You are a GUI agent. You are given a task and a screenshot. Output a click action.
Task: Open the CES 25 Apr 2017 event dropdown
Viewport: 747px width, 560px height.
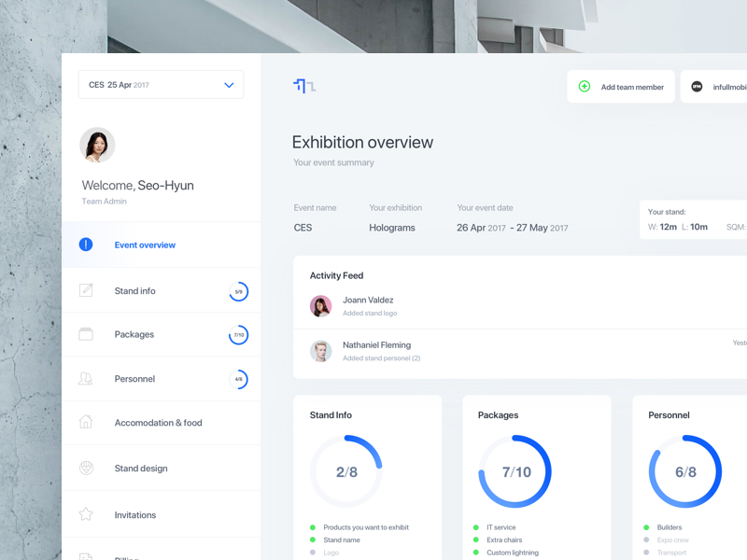pyautogui.click(x=149, y=85)
